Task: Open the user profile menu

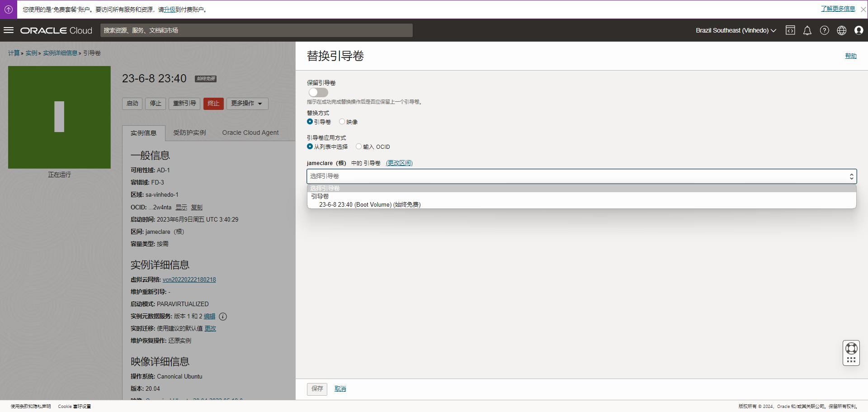Action: pyautogui.click(x=859, y=30)
